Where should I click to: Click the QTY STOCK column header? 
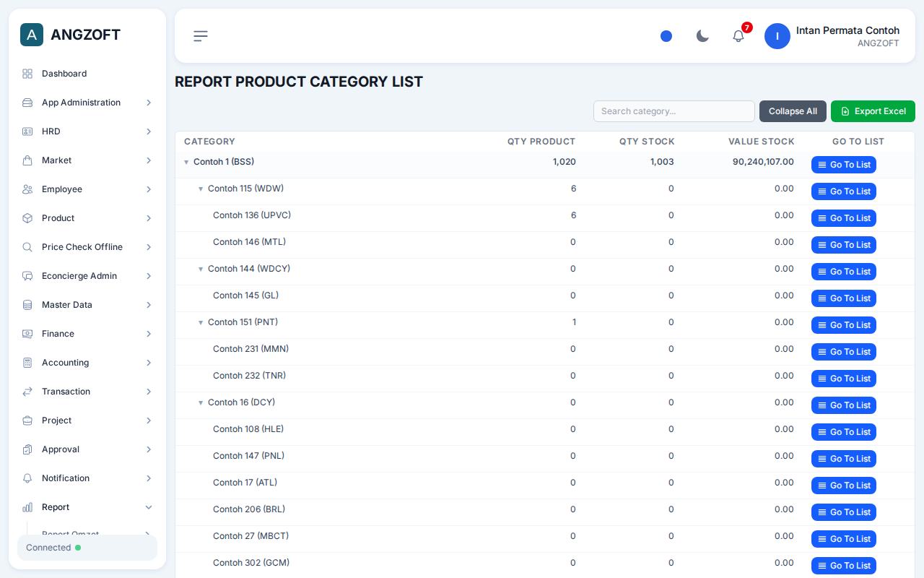point(647,142)
